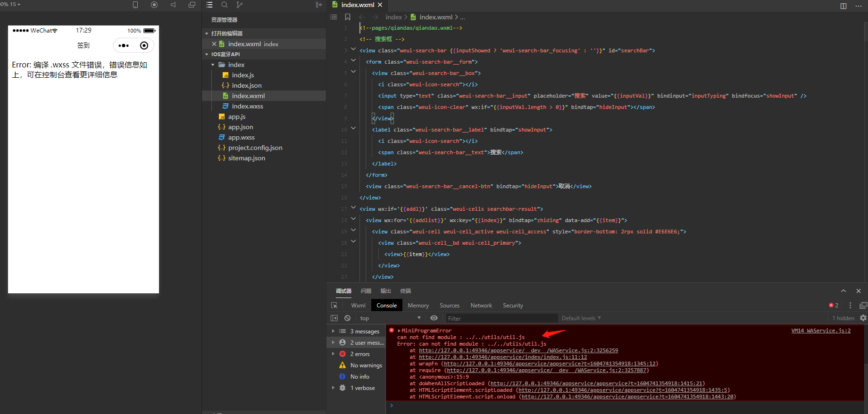This screenshot has height=414, width=868.
Task: Switch to the 输出 panel tab
Action: click(386, 291)
